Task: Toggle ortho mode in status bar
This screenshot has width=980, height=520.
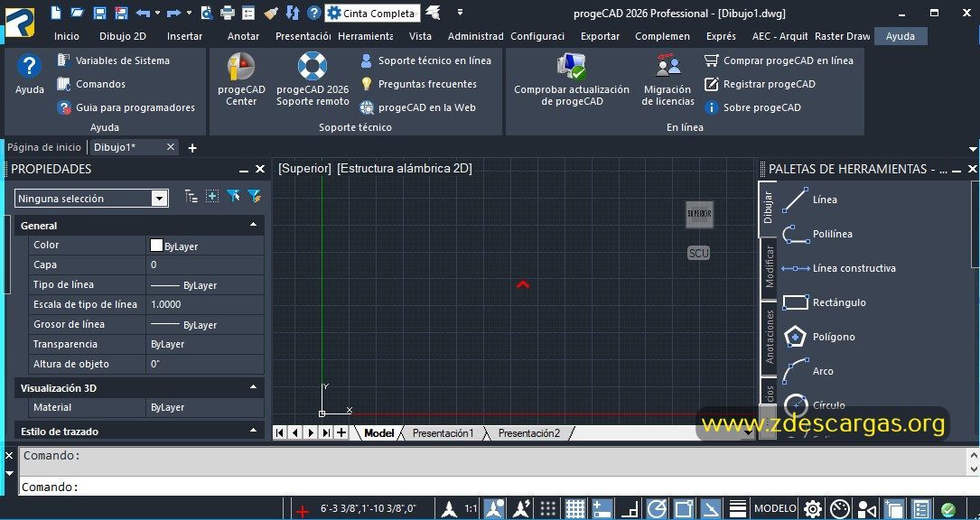Action: click(x=630, y=509)
